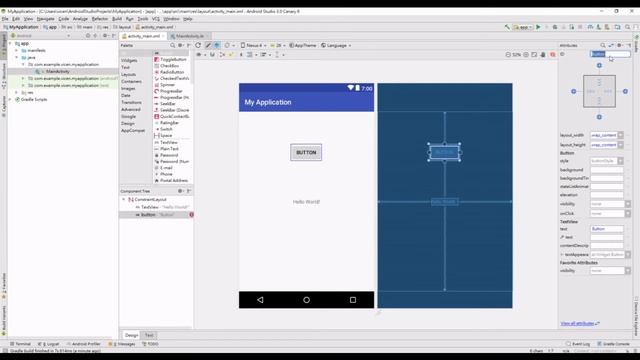640x360 pixels.
Task: Click the bottom constraint plus handle
Action: click(x=599, y=117)
